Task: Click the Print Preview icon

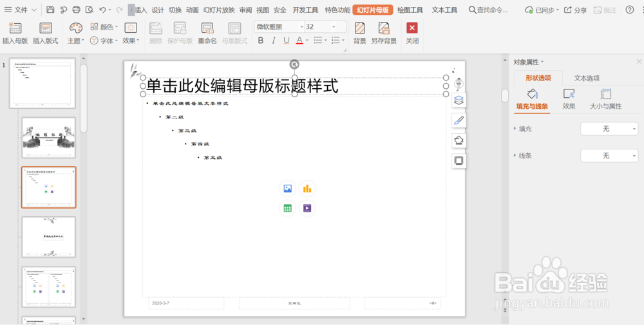Action: (89, 10)
